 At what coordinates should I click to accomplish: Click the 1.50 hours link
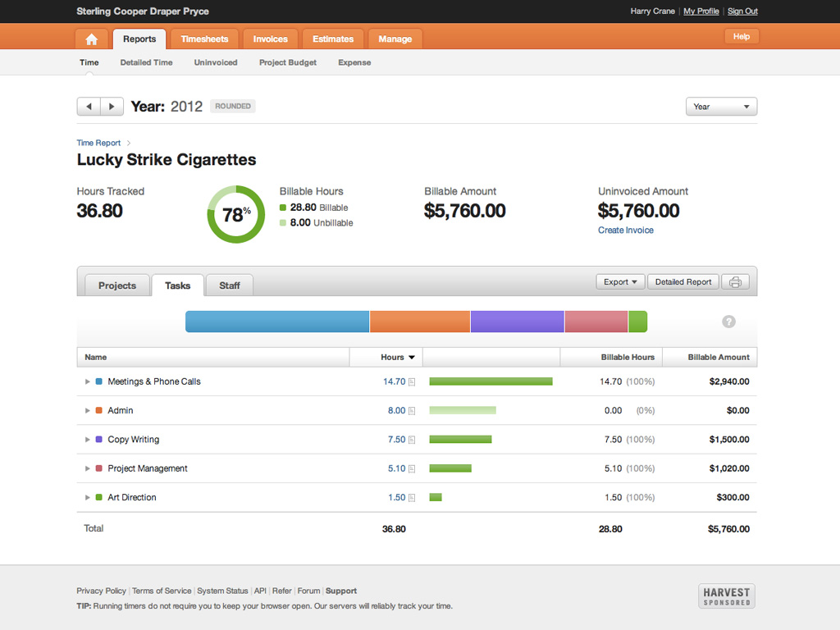coord(396,497)
